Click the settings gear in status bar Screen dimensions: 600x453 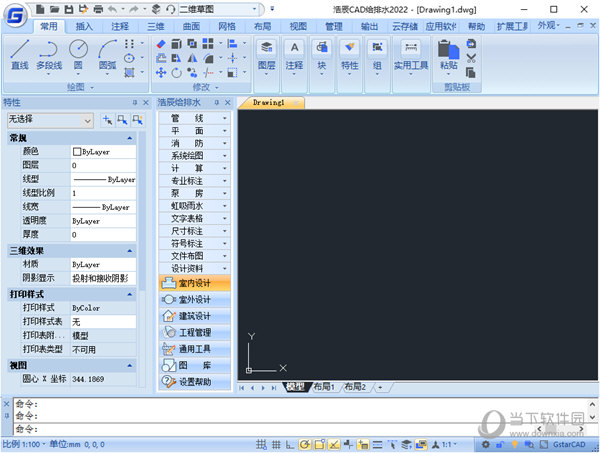point(485,444)
